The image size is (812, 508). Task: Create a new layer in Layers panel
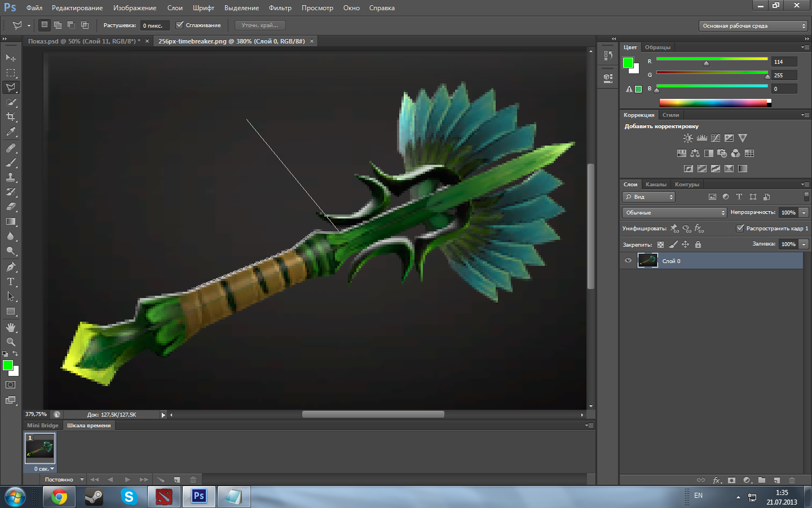click(776, 480)
